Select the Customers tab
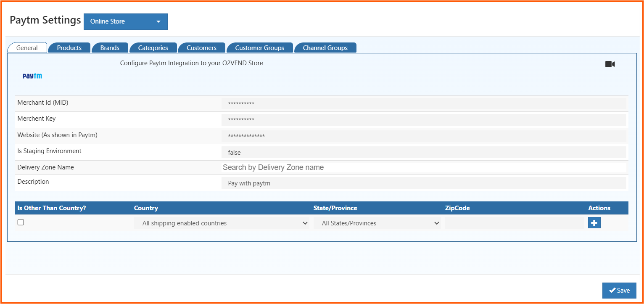 [x=201, y=48]
